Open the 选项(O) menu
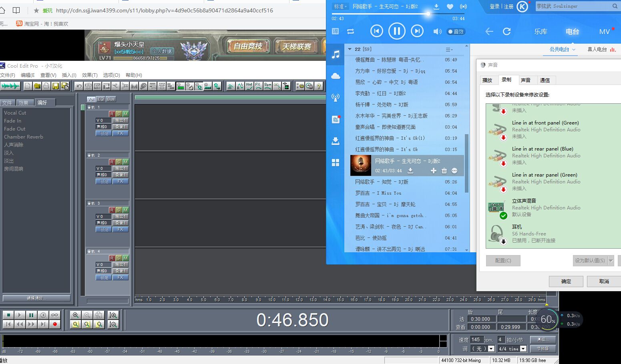Screen dimensions: 621x364 coord(111,75)
